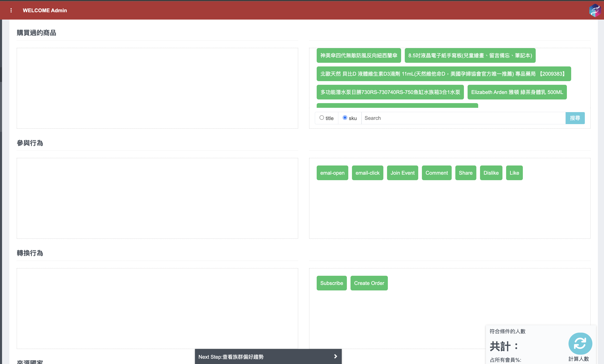The width and height of the screenshot is (604, 364).
Task: Click the refresh count circular icon
Action: 580,343
